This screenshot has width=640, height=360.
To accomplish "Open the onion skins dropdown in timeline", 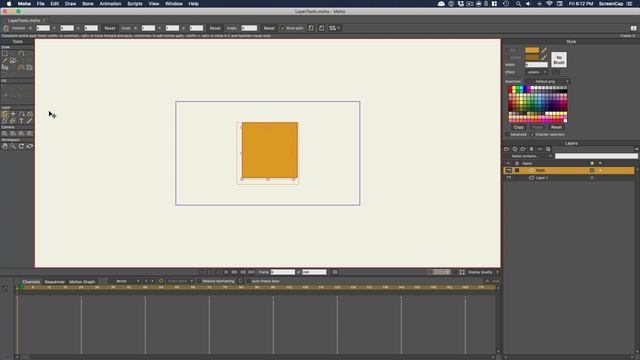I will click(x=180, y=281).
